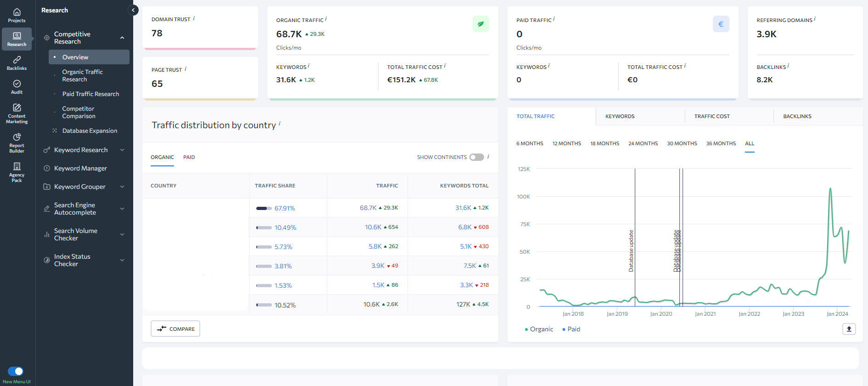Switch to the Backlinks chart tab

(818, 116)
